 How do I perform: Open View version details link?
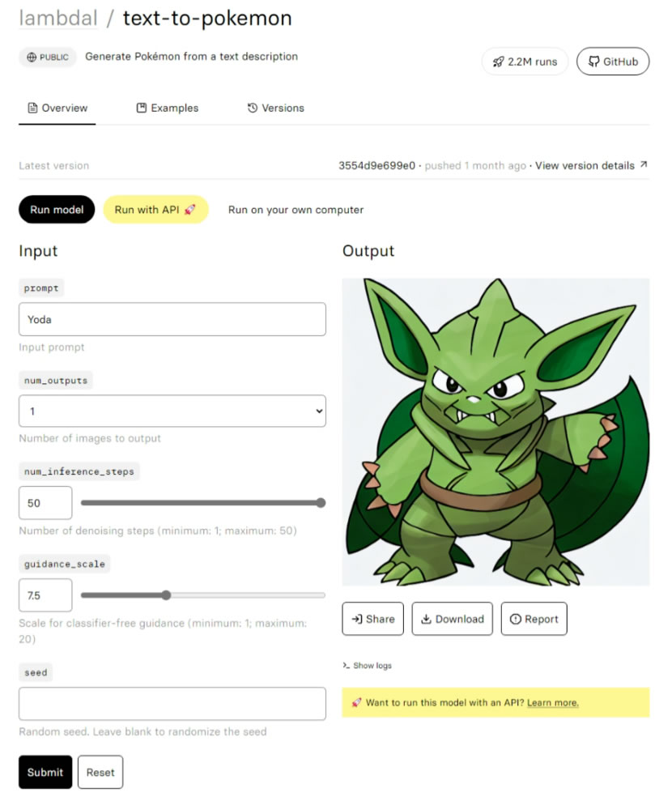591,166
